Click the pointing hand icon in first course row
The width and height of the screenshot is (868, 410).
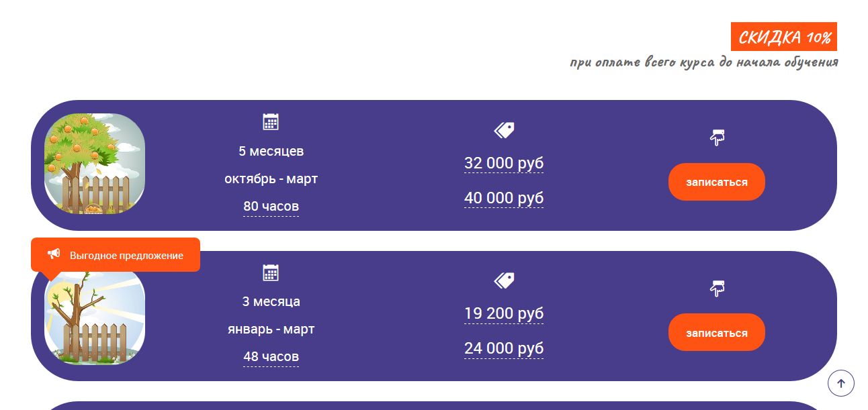click(x=717, y=138)
